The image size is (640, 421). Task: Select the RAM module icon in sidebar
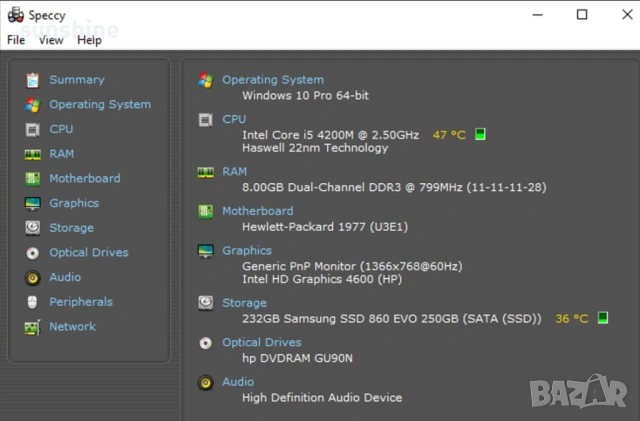click(x=32, y=154)
